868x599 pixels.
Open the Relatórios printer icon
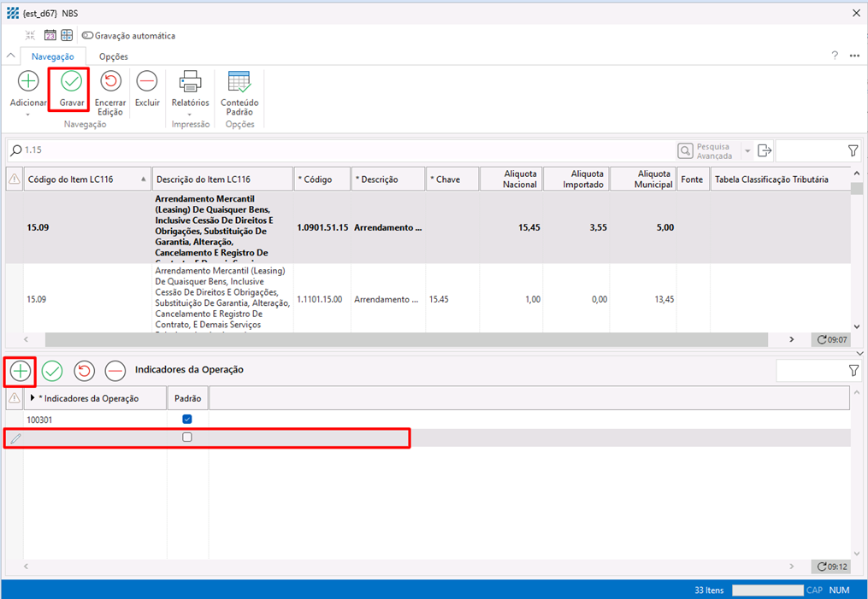click(190, 81)
